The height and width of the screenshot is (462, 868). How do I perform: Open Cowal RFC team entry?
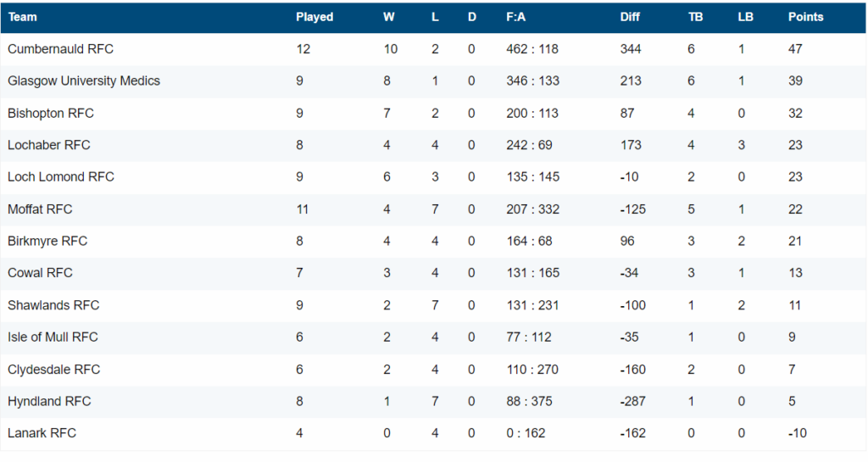point(40,273)
